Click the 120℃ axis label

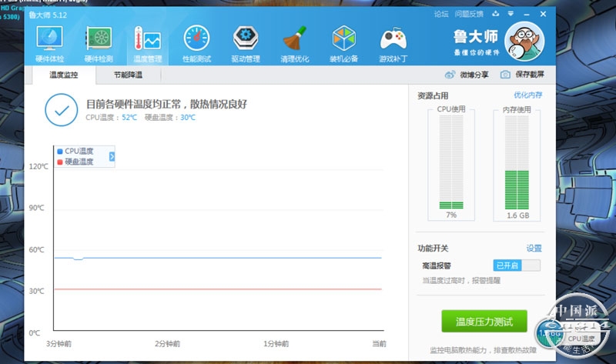38,166
